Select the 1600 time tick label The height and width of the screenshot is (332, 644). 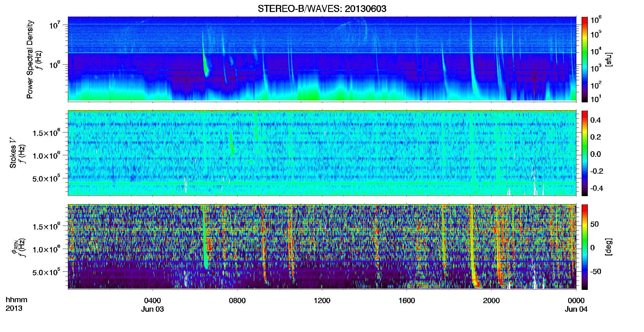click(x=407, y=301)
